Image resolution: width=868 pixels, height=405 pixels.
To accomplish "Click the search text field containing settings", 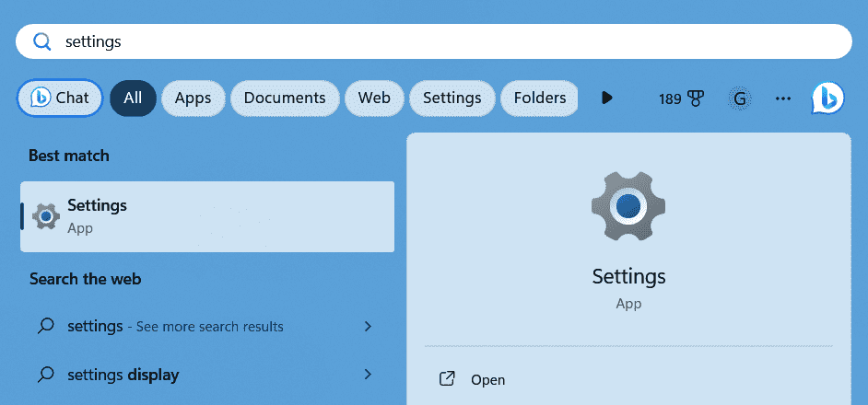I will pos(442,41).
